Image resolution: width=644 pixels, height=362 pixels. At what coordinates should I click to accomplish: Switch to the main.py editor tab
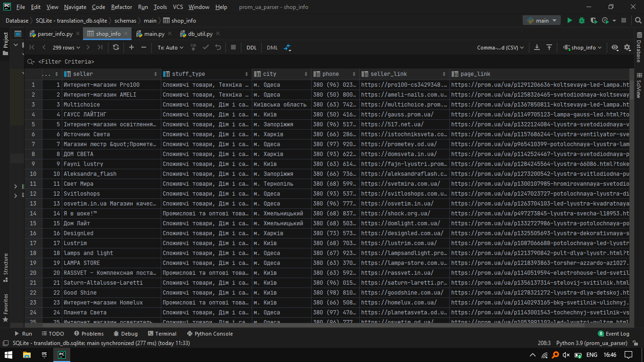pos(154,34)
